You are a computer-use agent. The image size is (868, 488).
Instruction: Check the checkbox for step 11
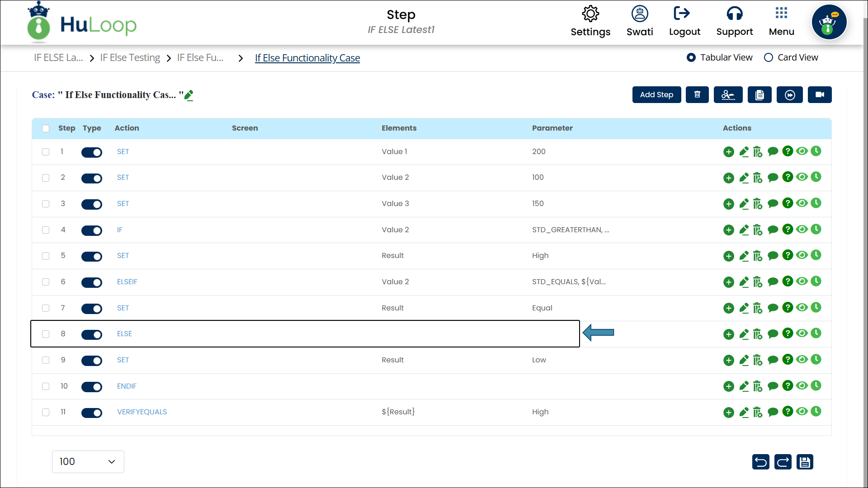pyautogui.click(x=46, y=412)
